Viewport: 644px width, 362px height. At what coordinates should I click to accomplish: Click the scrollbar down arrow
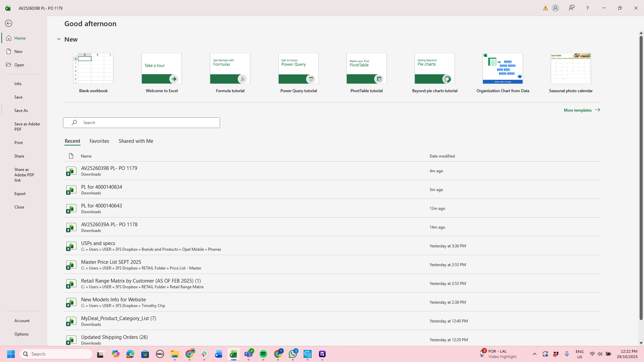[641, 343]
